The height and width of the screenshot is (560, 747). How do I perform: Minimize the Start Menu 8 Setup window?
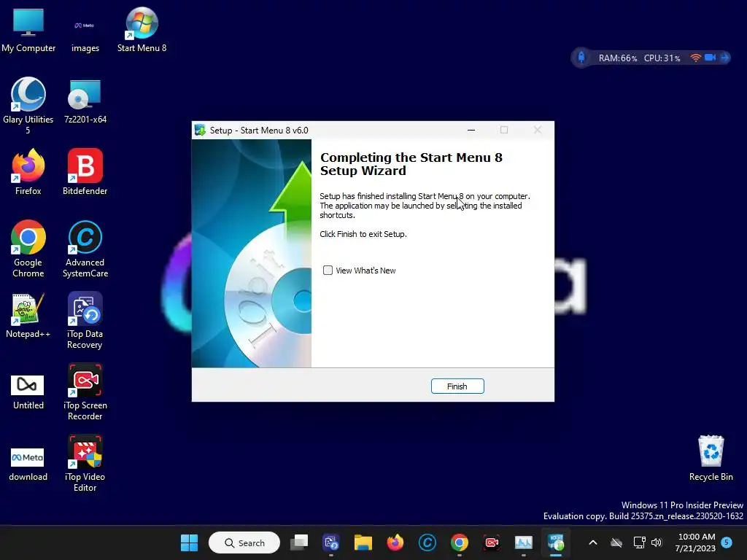coord(471,130)
